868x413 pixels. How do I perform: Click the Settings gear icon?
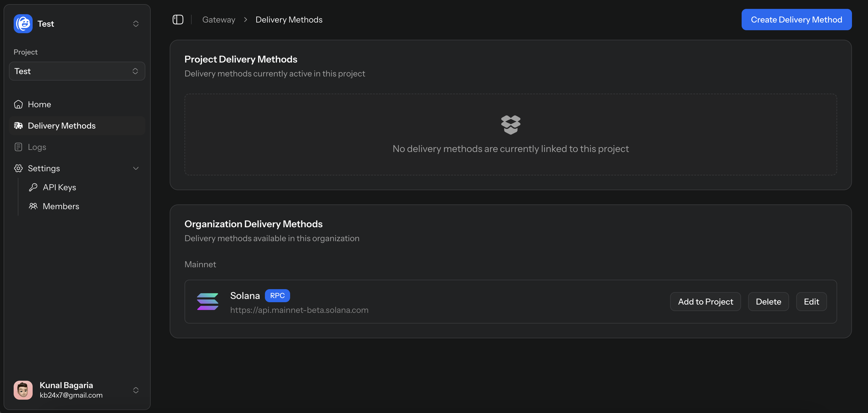[x=18, y=168]
